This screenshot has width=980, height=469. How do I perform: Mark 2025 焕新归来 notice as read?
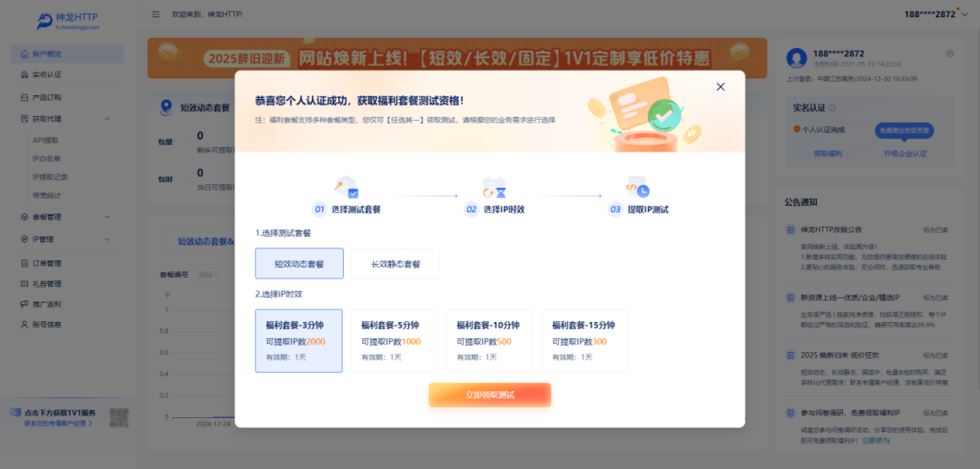point(936,355)
